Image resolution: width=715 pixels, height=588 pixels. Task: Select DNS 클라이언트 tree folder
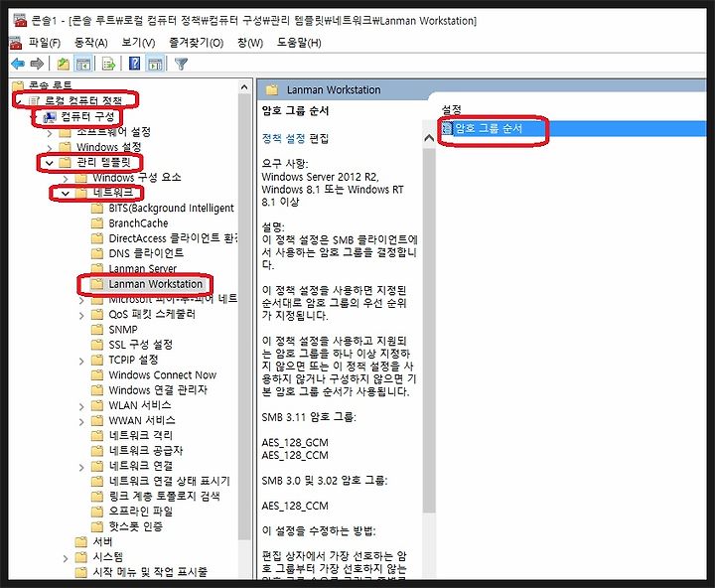coord(146,253)
